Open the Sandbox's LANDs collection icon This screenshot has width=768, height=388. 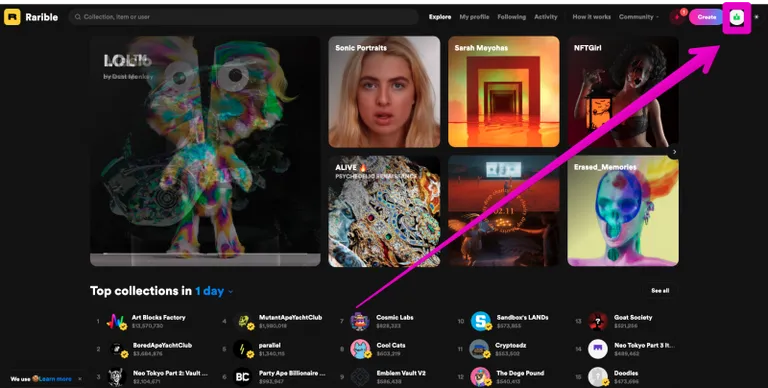480,321
